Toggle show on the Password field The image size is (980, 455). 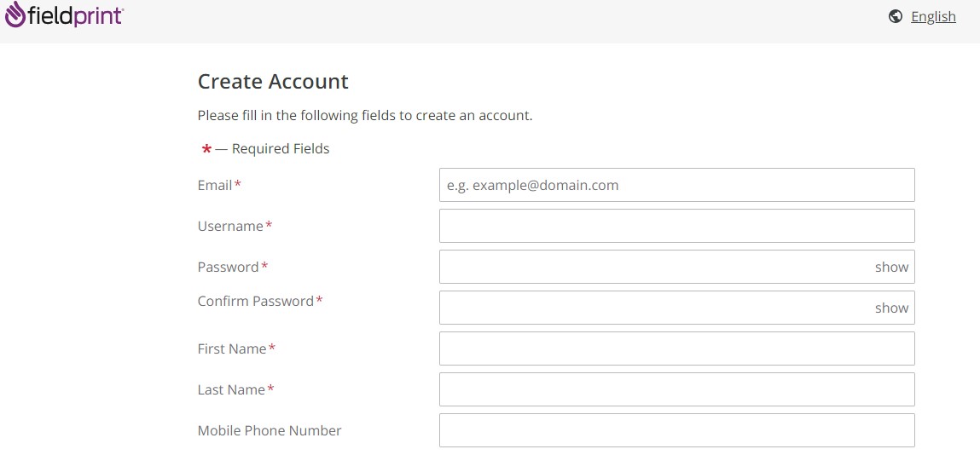[891, 267]
